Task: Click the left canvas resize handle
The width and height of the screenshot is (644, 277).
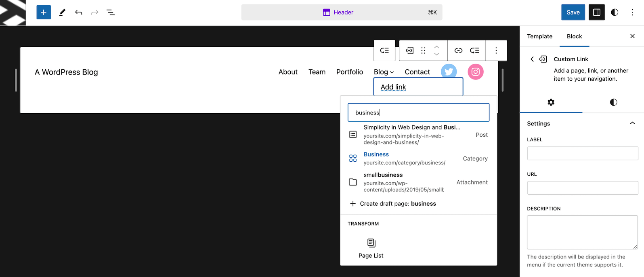Action: (x=16, y=80)
